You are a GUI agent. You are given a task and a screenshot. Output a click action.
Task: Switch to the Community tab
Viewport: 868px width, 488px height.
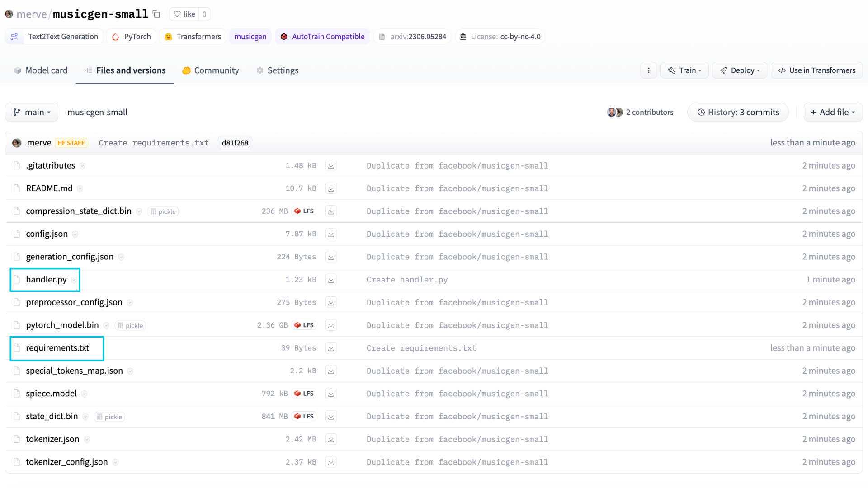point(217,70)
